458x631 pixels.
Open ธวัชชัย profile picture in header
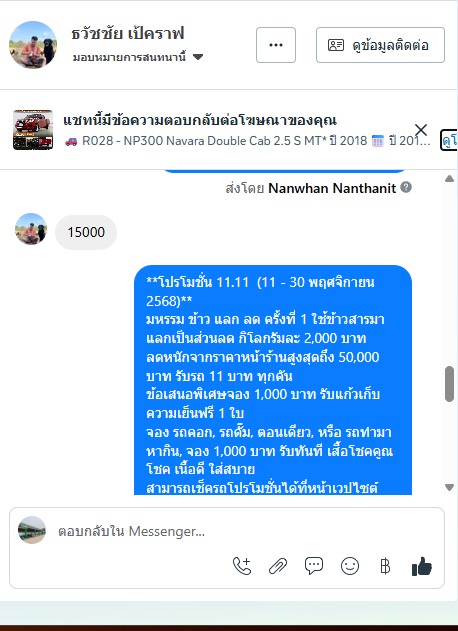pos(33,45)
